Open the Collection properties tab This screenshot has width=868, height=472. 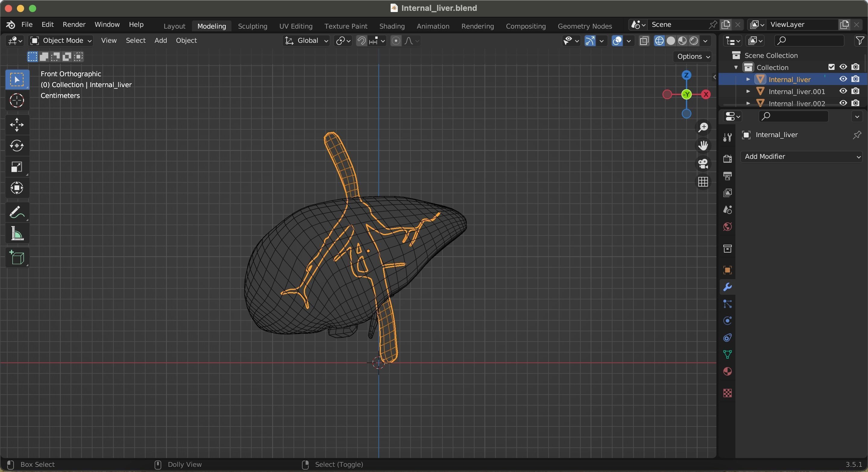728,249
